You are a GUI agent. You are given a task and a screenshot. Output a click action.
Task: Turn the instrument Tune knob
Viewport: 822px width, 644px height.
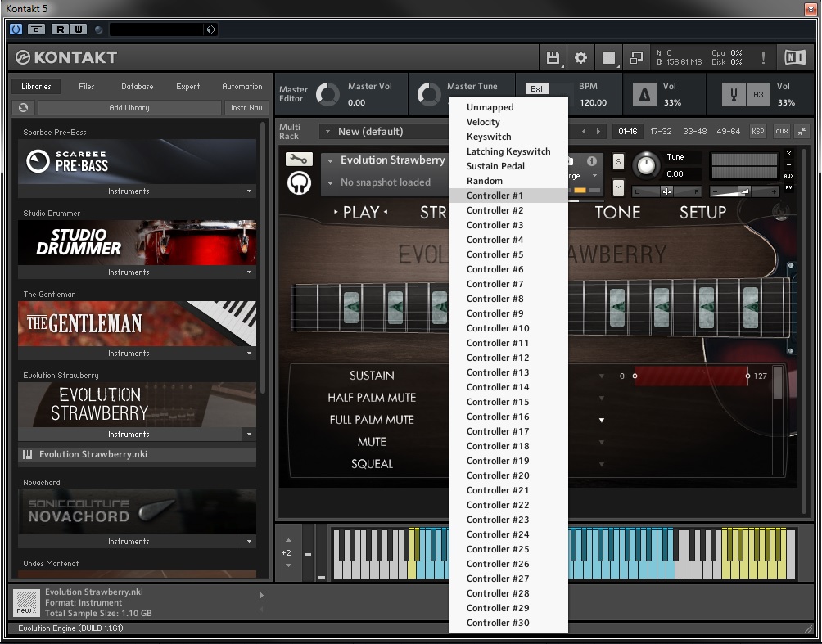pos(646,166)
